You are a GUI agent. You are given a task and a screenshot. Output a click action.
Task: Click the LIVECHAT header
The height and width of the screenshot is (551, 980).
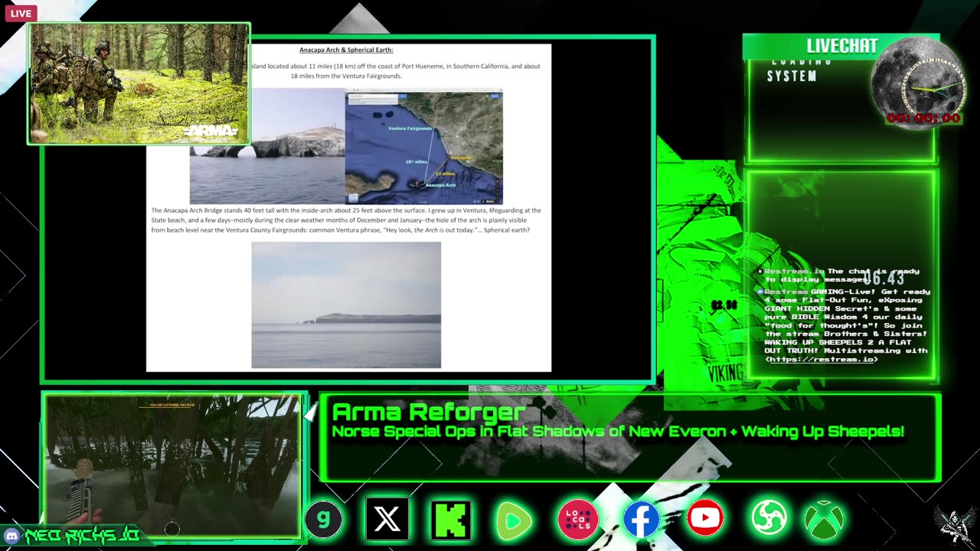point(841,46)
